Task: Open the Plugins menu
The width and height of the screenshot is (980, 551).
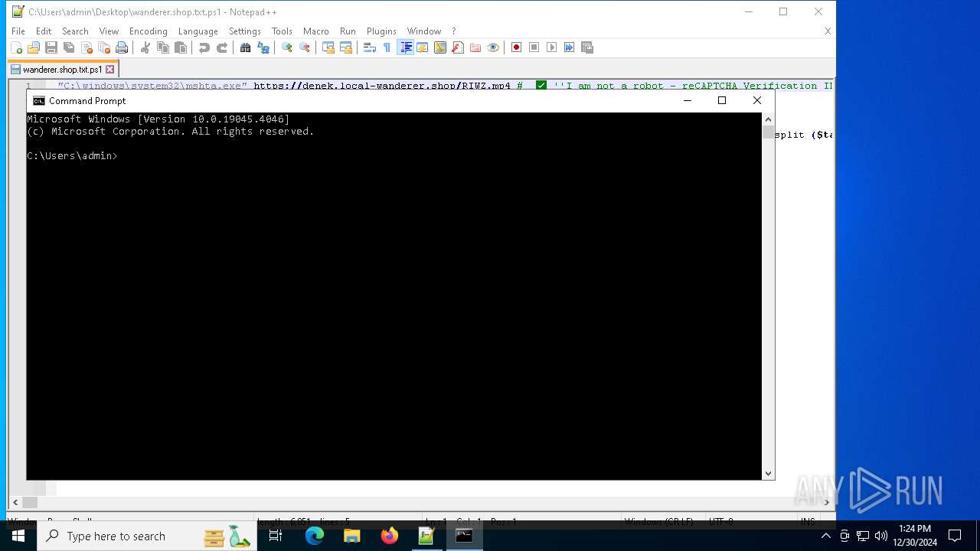Action: tap(381, 31)
